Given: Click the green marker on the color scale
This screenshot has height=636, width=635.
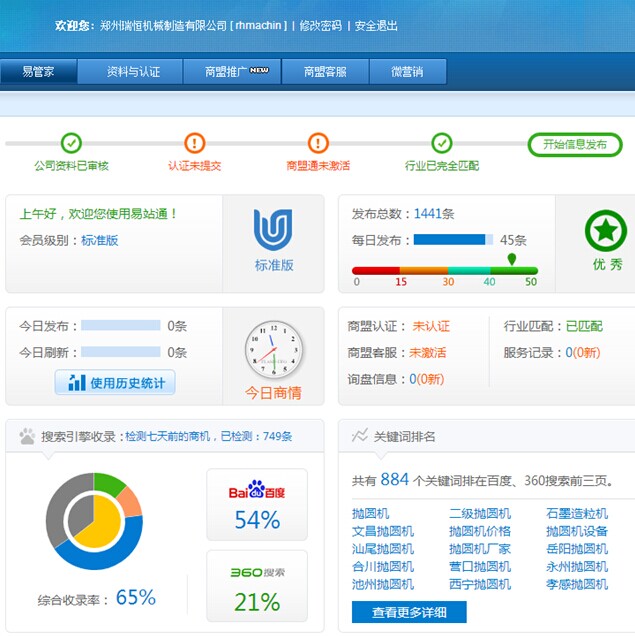Looking at the screenshot, I should (512, 259).
